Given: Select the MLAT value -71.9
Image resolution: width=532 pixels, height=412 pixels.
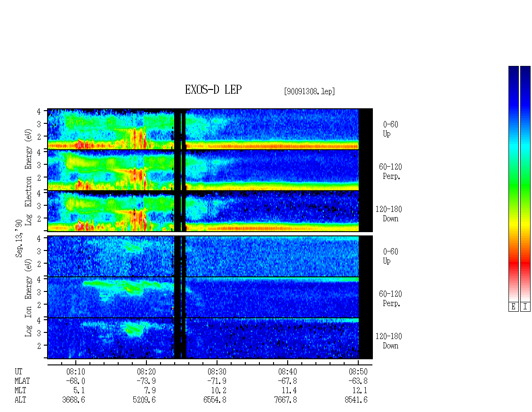Looking at the screenshot, I should click(x=217, y=381).
